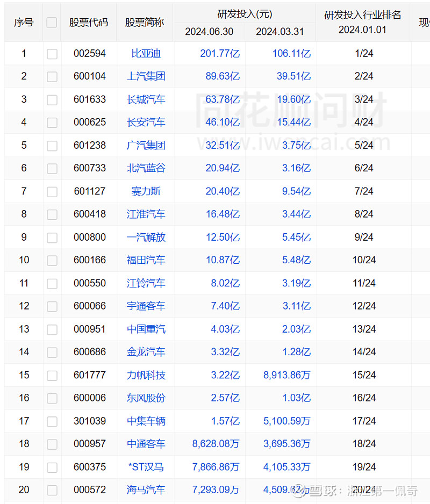Screen dimensions: 430x504
Task: Click the 63.78亿 value for 长城汽车
Action: (x=223, y=99)
